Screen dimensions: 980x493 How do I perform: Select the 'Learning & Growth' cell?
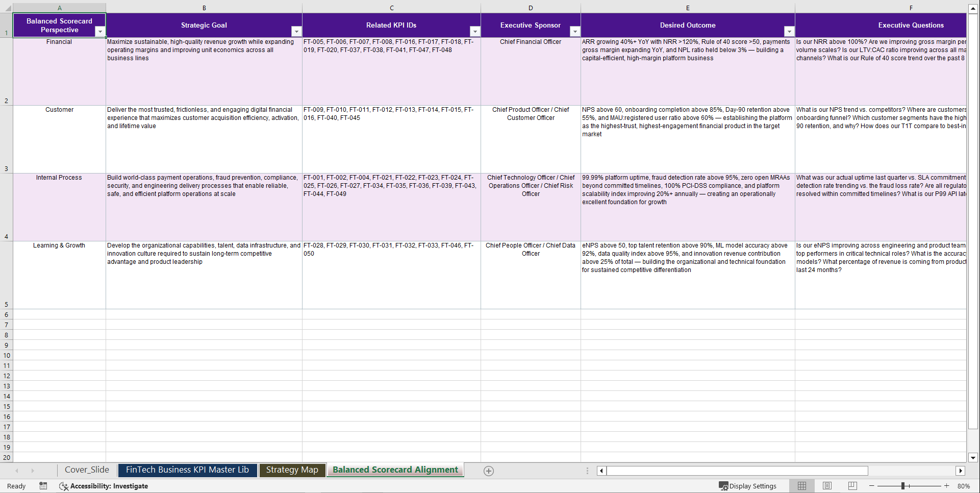coord(59,275)
